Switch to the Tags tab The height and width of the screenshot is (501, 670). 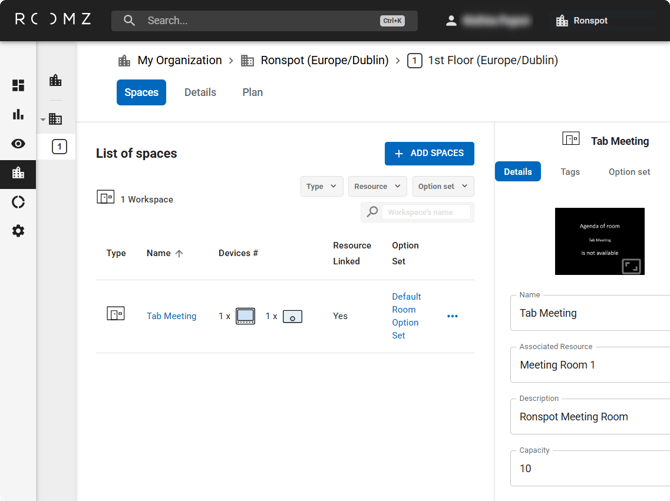pyautogui.click(x=570, y=171)
